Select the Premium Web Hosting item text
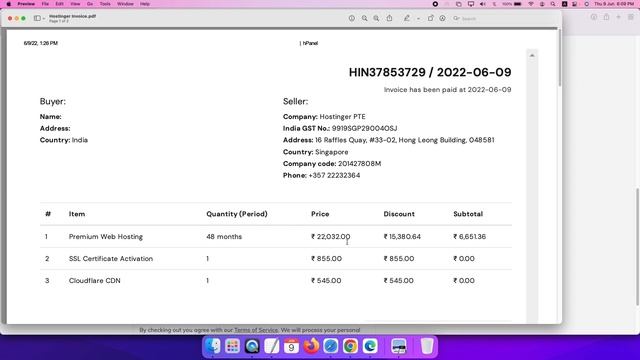Image resolution: width=640 pixels, height=360 pixels. click(106, 237)
